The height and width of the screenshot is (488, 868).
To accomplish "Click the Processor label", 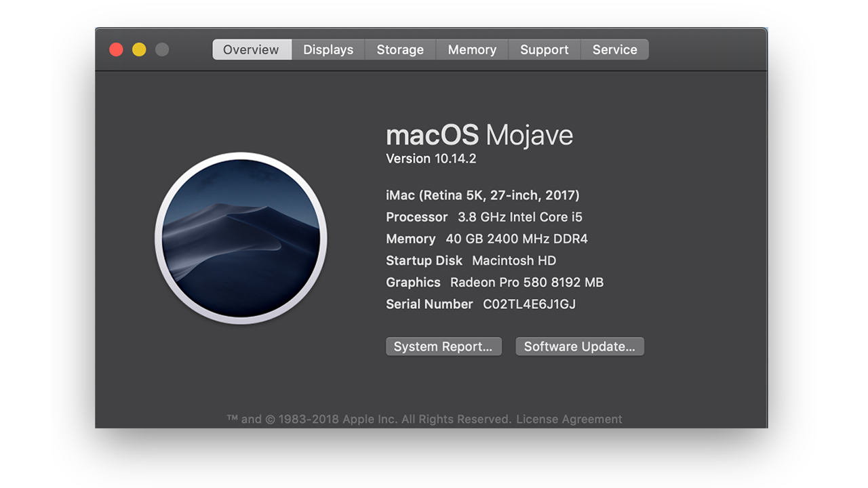I will (417, 217).
